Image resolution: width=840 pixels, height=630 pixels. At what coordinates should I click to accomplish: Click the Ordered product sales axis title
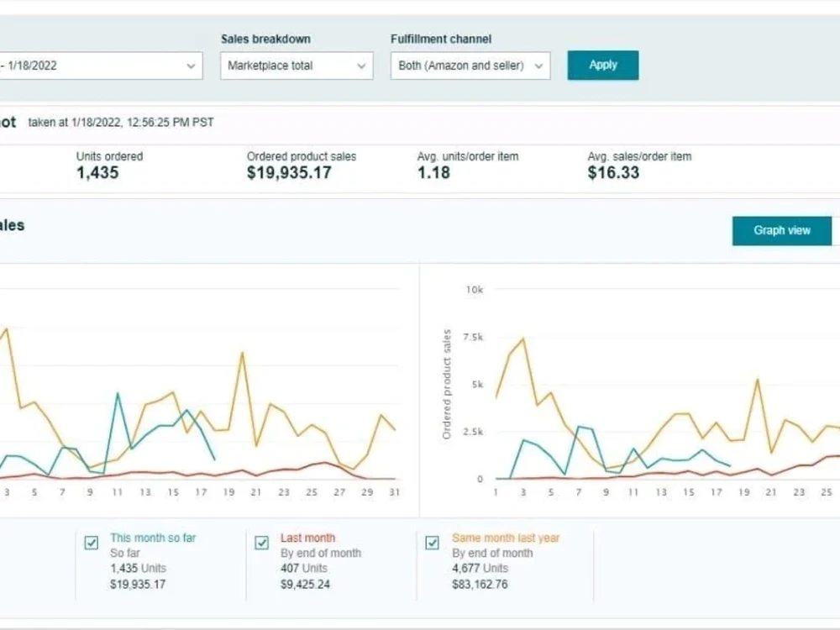click(x=447, y=384)
